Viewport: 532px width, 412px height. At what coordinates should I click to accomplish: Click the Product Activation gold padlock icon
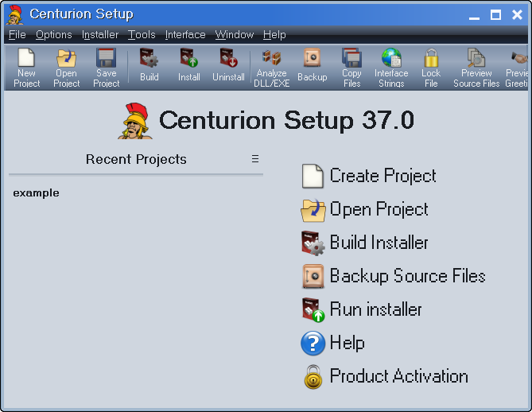(x=313, y=377)
